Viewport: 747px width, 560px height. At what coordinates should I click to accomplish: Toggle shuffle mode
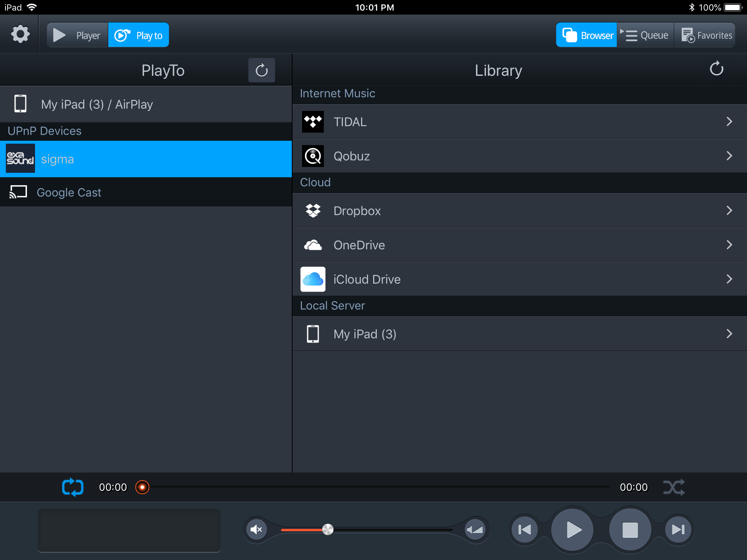click(x=674, y=487)
